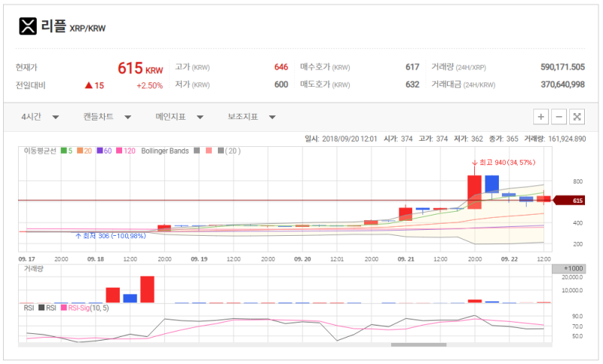Click the 09. 21 date axis label

point(406,259)
